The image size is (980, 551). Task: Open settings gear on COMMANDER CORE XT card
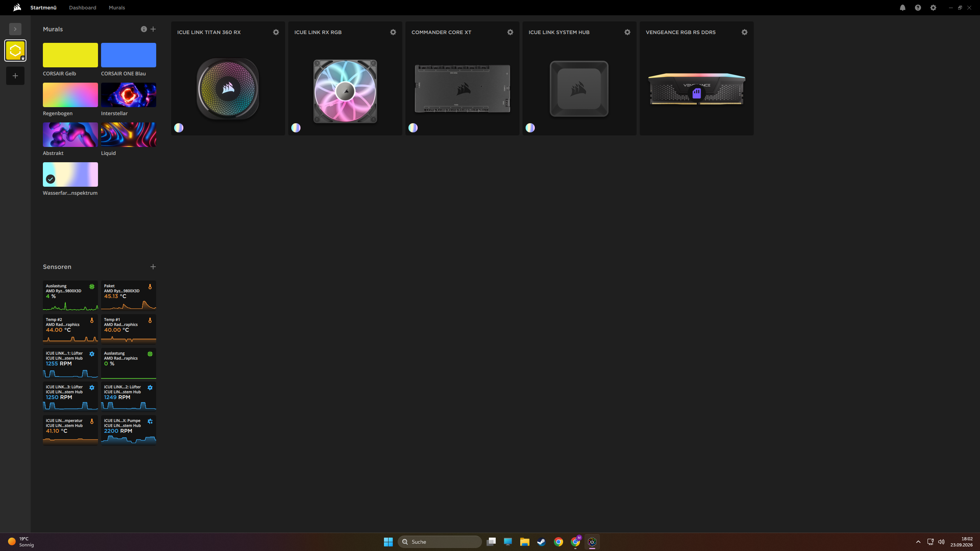[x=510, y=32]
